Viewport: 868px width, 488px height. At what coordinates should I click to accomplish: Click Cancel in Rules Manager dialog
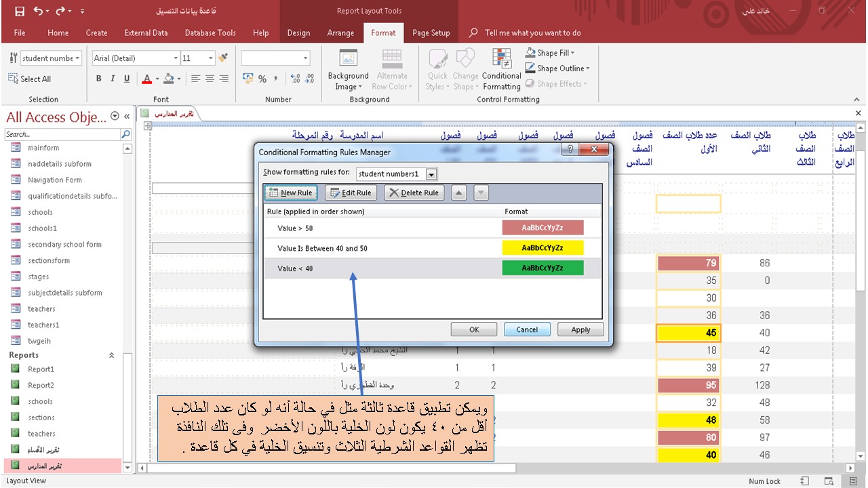(527, 329)
